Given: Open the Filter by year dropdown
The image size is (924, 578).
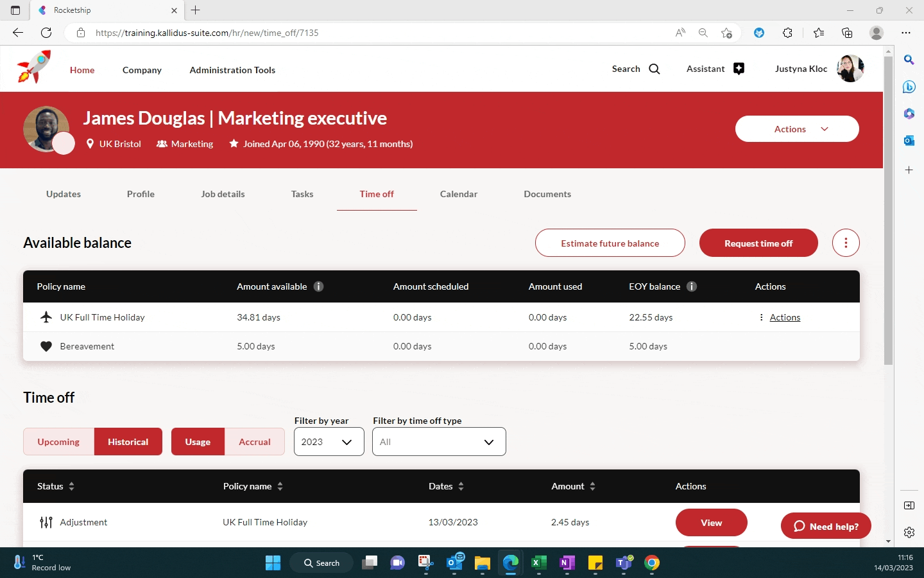Looking at the screenshot, I should [x=329, y=442].
